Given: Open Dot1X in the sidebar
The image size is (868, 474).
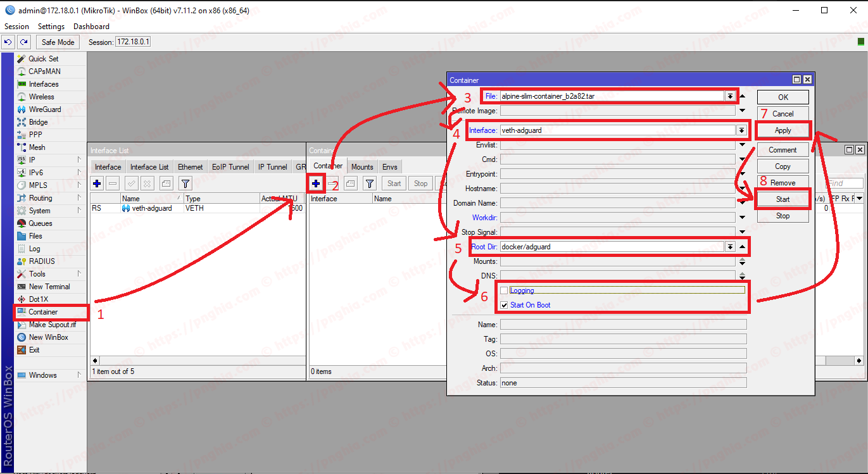Looking at the screenshot, I should (38, 299).
